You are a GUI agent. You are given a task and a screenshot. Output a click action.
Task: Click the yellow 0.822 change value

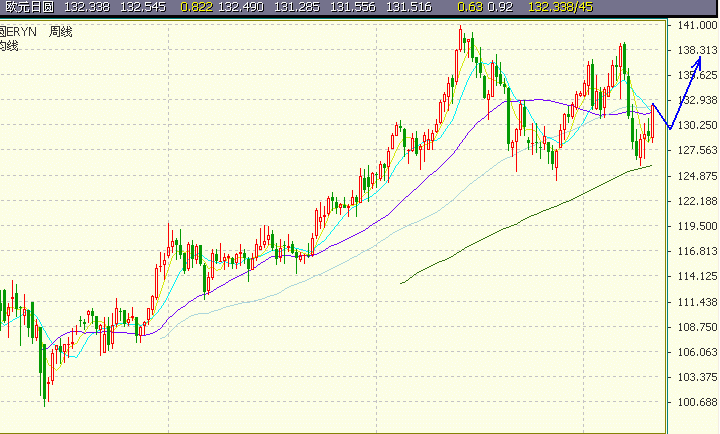pos(197,7)
